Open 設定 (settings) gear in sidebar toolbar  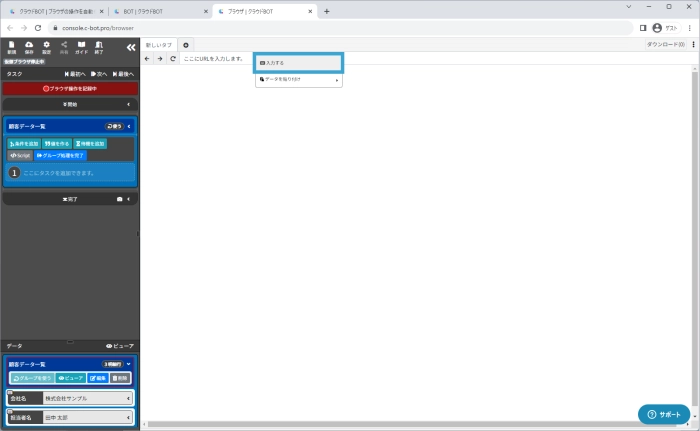[46, 47]
